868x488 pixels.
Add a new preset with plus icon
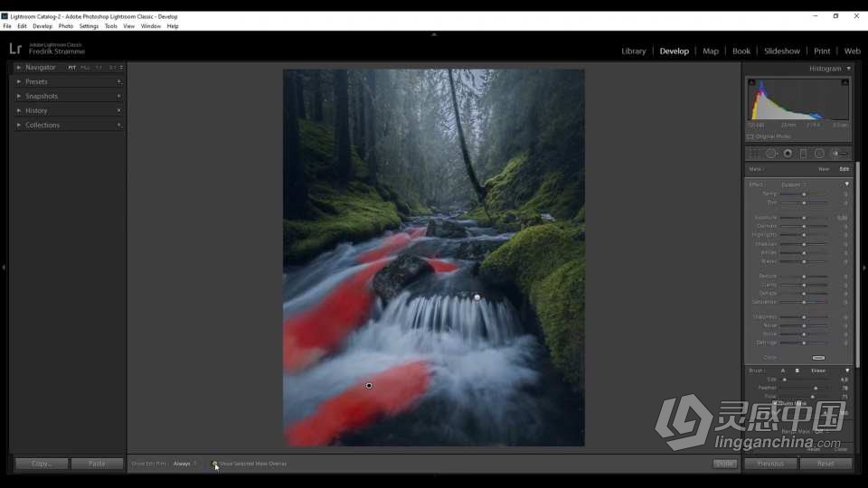119,82
